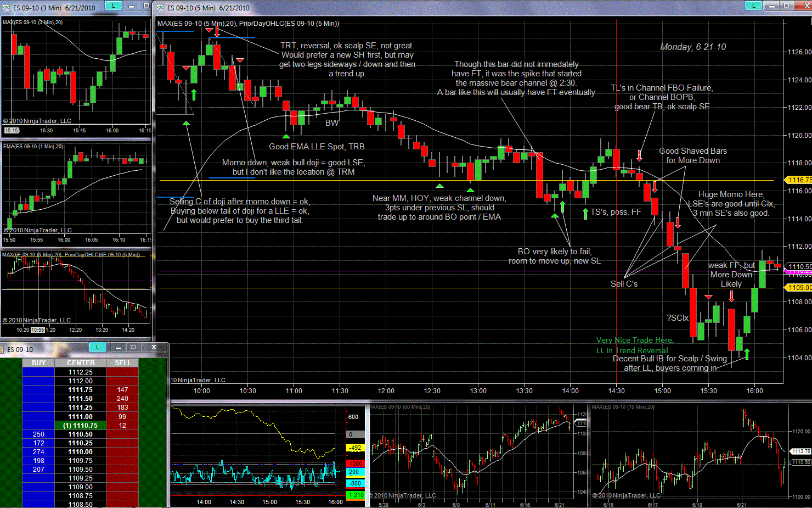
Task: Toggle the link 'L' button in the SuperDOM title bar
Action: click(x=97, y=347)
